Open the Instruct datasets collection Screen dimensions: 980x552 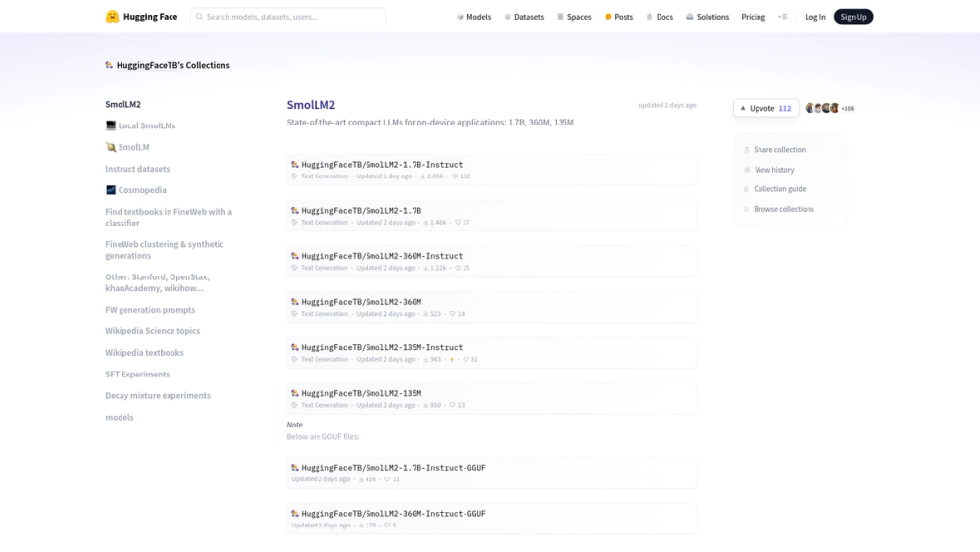click(137, 169)
